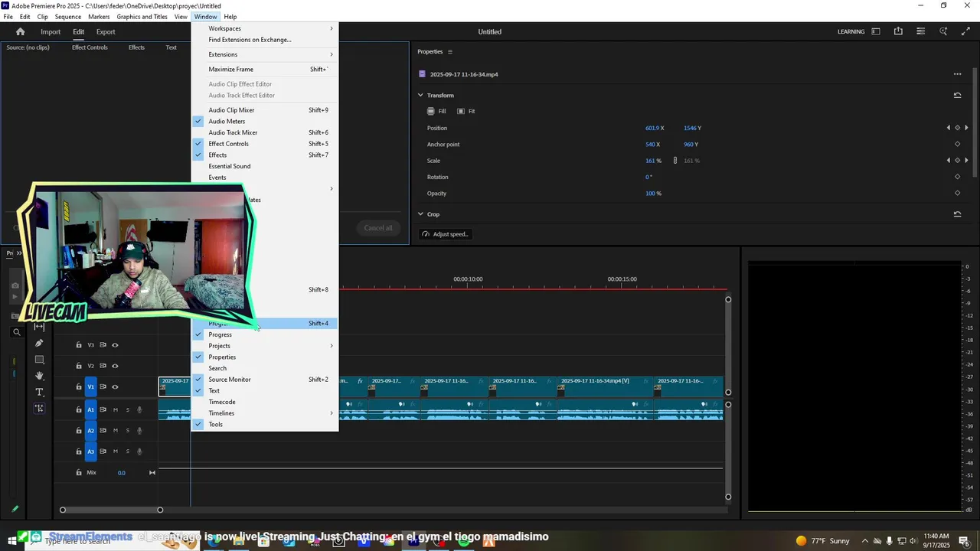Lock the Mix track
Image resolution: width=980 pixels, height=551 pixels.
point(78,473)
